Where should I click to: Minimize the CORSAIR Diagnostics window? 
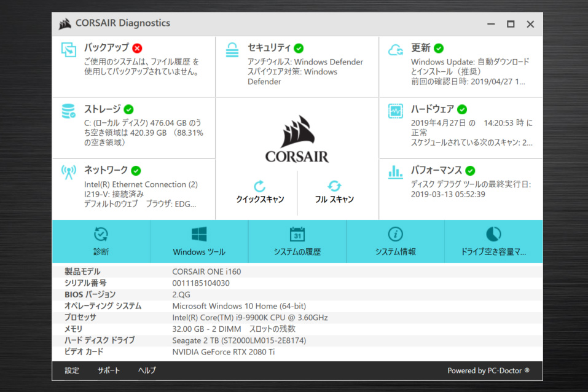coord(491,25)
